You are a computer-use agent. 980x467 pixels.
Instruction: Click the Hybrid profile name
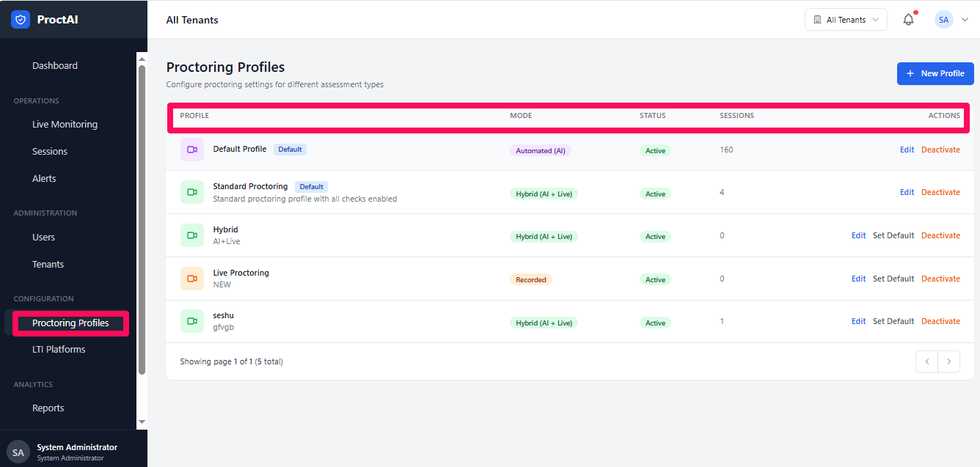click(x=225, y=229)
